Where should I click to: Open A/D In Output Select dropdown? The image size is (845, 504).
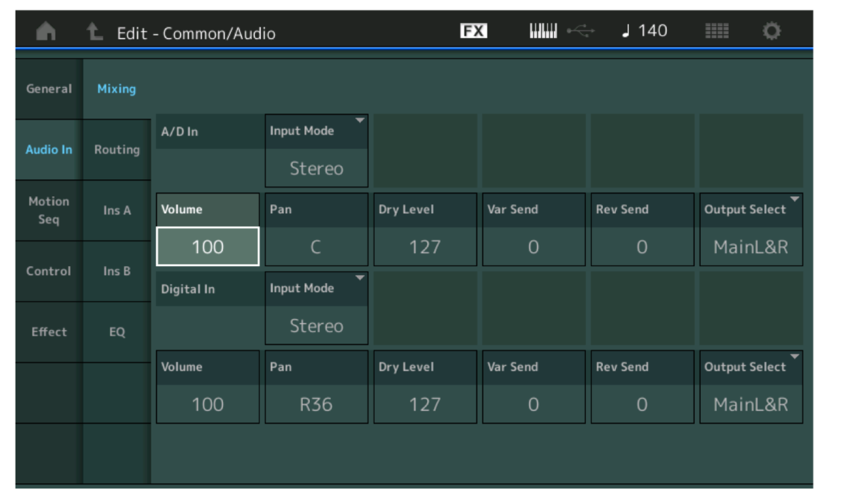(751, 230)
